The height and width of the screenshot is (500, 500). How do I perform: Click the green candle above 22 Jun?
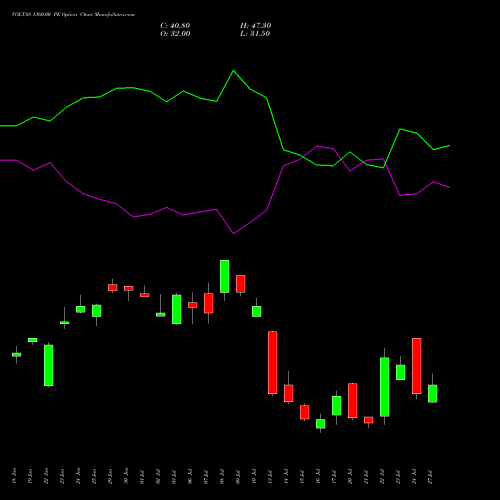[x=49, y=365]
